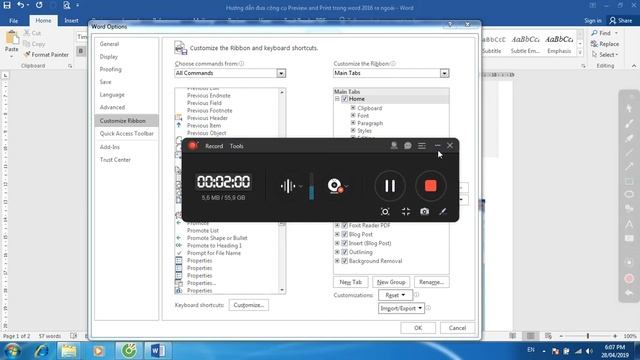Viewport: 640px width, 360px height.
Task: Pause the screen recording
Action: (x=390, y=186)
